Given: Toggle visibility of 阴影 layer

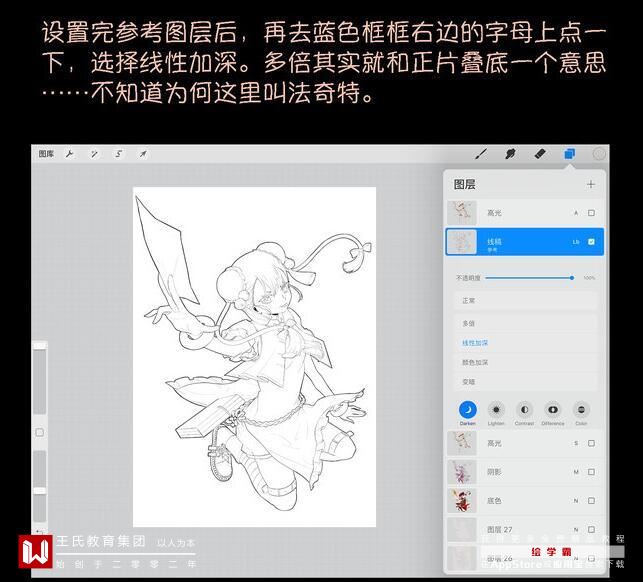Looking at the screenshot, I should (591, 472).
